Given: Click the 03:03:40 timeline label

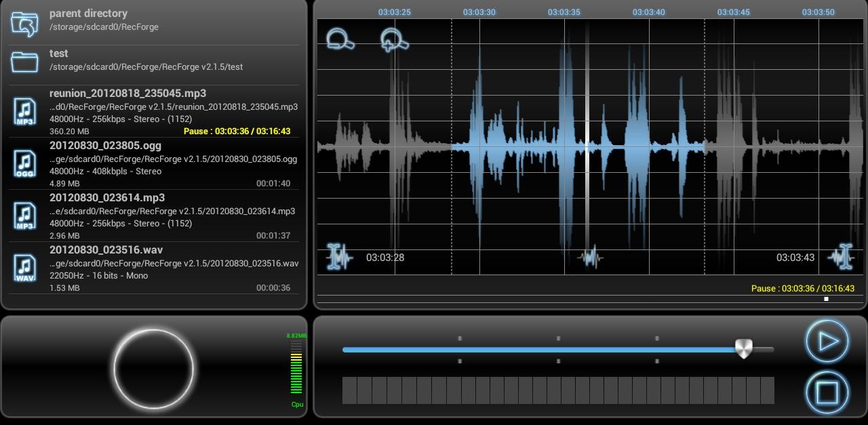Looking at the screenshot, I should 649,12.
